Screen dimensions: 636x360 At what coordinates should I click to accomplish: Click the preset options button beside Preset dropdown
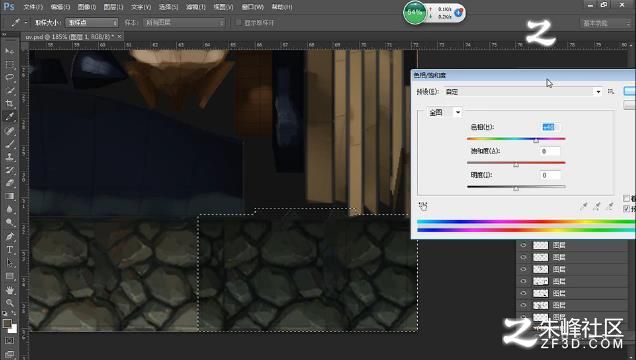point(611,92)
